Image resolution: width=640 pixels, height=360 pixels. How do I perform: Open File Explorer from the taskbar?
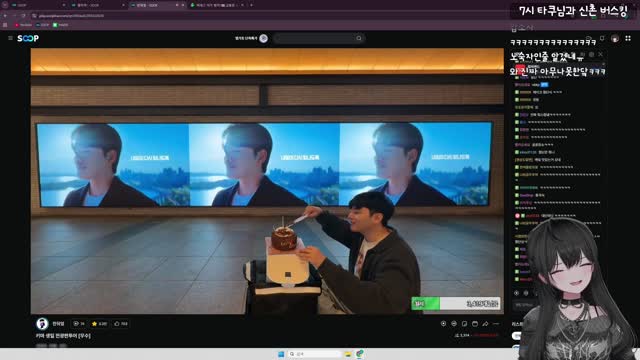coord(348,354)
